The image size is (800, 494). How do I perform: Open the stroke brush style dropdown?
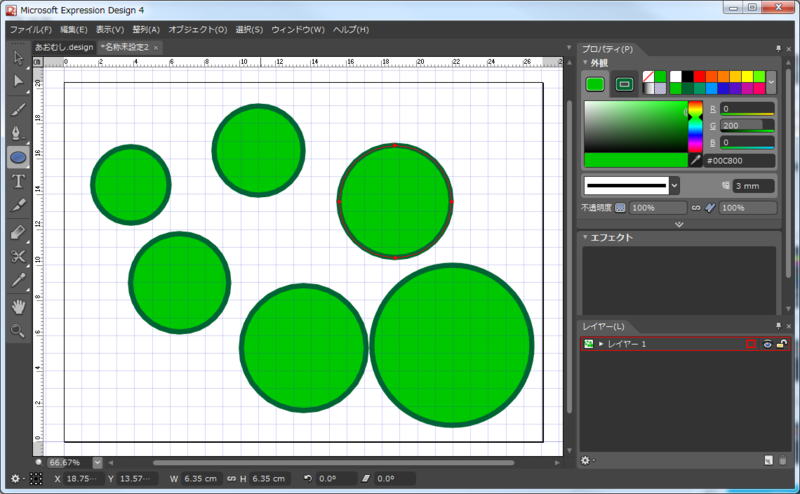click(674, 186)
